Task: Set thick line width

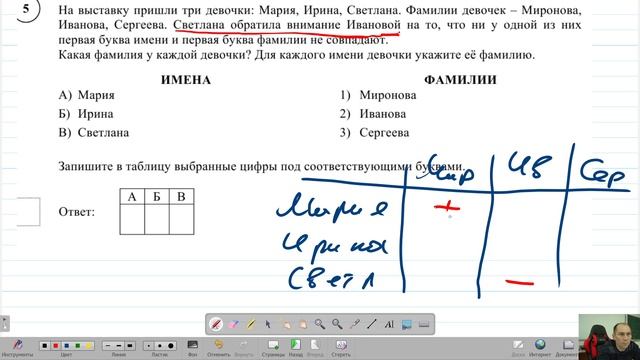Action: [x=130, y=346]
